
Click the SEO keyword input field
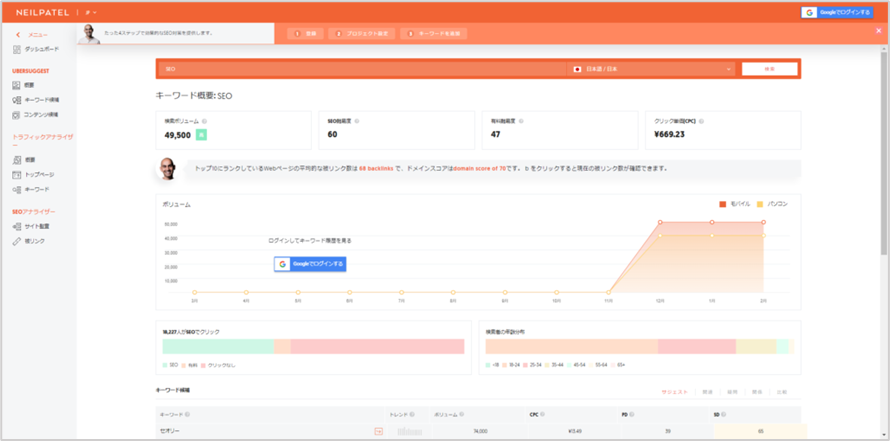click(x=363, y=69)
